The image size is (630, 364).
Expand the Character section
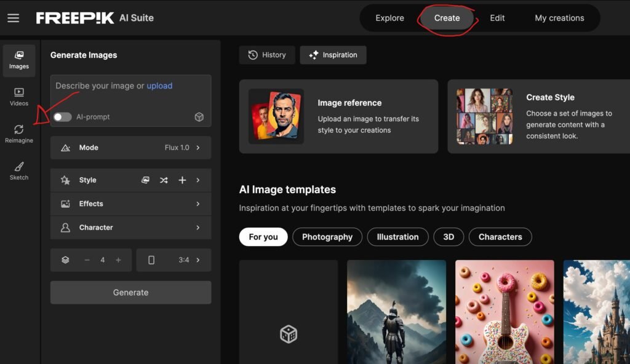click(x=130, y=228)
